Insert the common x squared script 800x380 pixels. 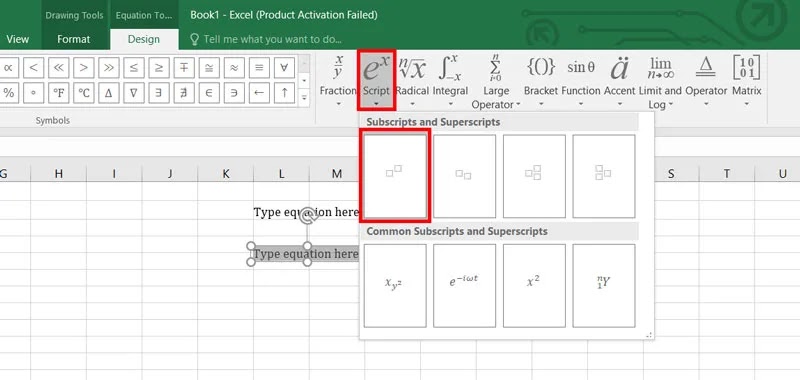(534, 286)
